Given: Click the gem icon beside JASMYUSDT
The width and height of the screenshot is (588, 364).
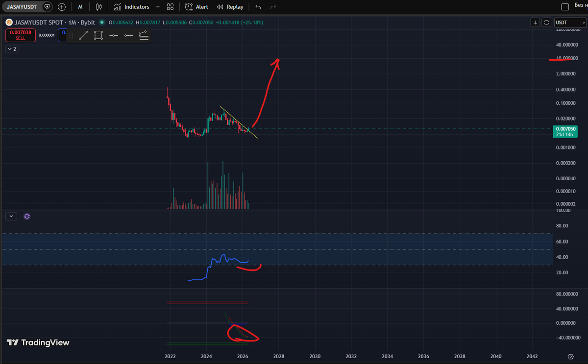Looking at the screenshot, I should [x=47, y=7].
